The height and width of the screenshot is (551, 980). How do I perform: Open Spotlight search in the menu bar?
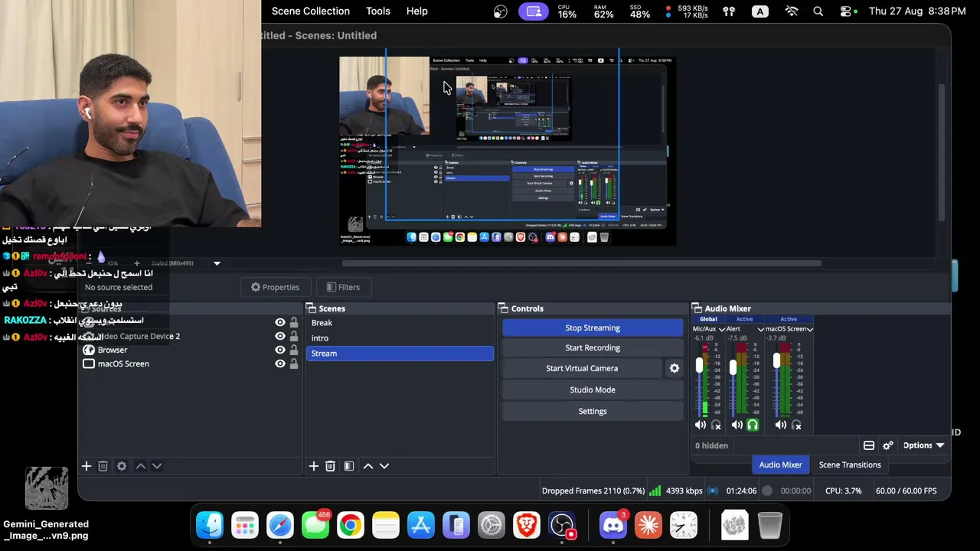[x=818, y=11]
